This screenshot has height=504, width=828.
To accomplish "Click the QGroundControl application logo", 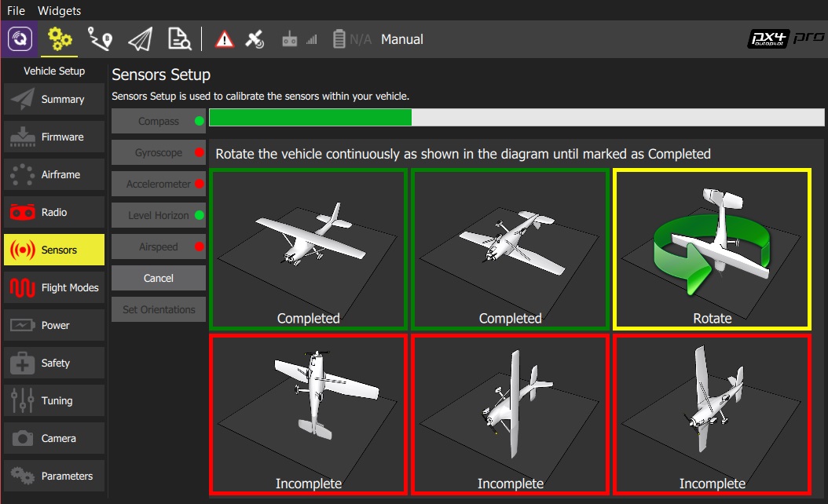I will point(19,38).
